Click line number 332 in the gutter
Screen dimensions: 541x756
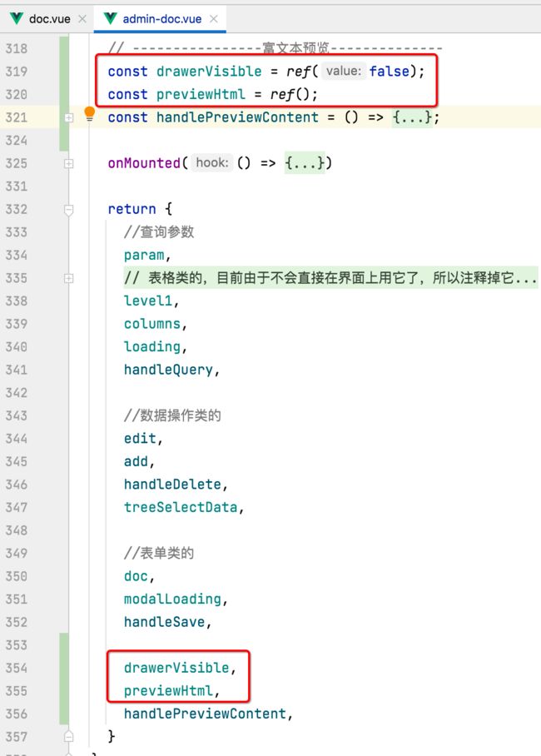16,209
